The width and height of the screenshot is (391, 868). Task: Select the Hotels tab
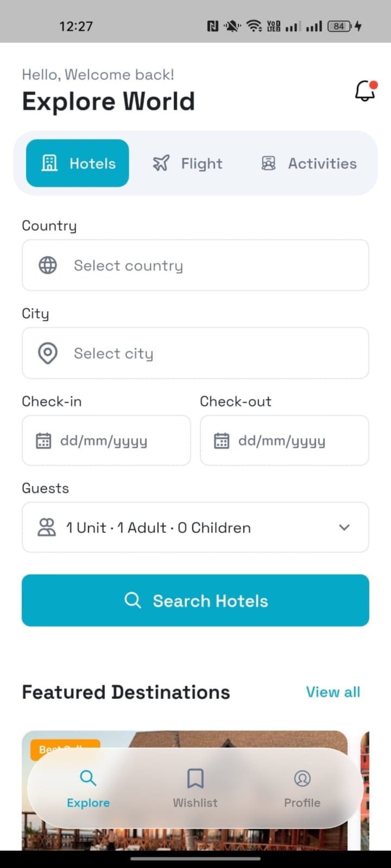78,163
